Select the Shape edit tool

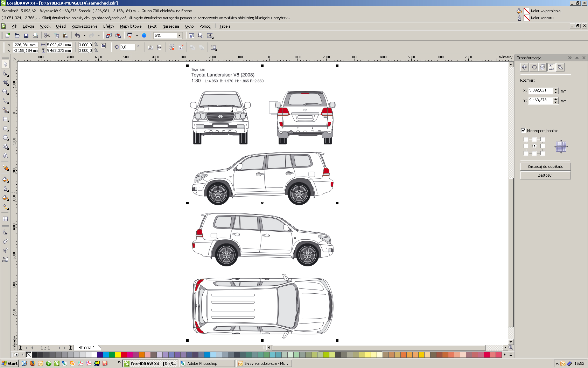[5, 74]
